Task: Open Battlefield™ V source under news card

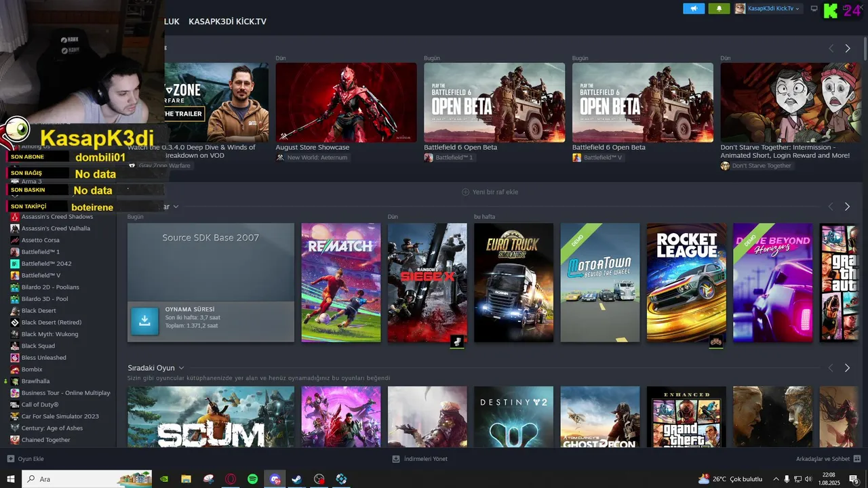Action: [x=597, y=157]
